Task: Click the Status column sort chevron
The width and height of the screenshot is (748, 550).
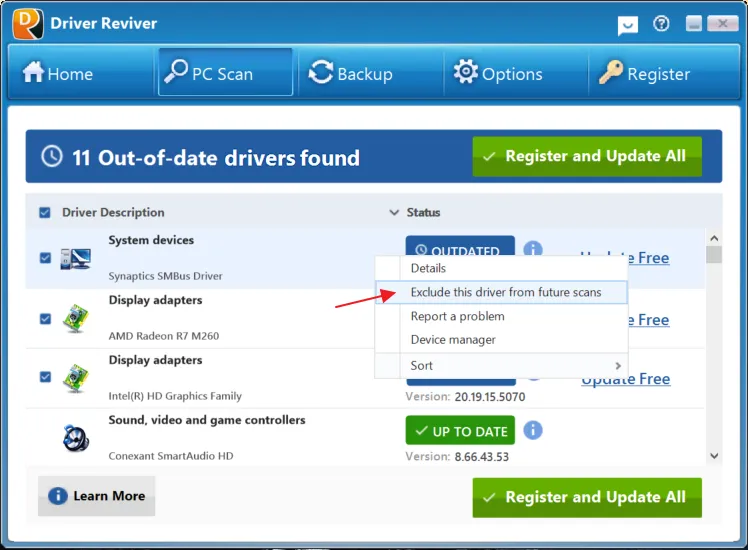Action: click(394, 212)
